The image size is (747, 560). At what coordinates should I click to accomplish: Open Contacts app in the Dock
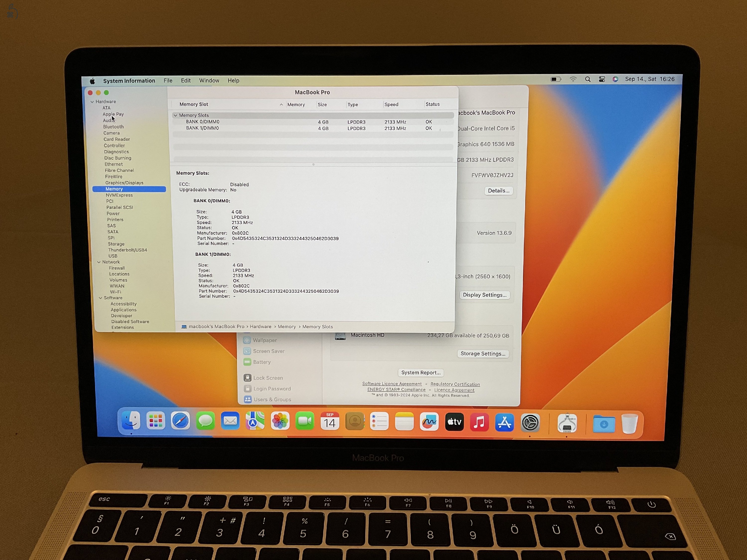pos(355,421)
